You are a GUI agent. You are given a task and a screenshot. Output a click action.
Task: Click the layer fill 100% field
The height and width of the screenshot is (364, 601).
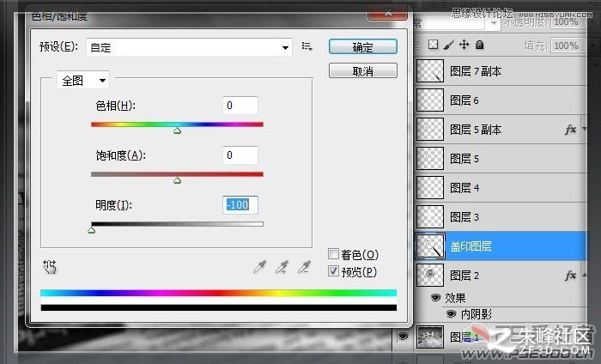coord(568,45)
